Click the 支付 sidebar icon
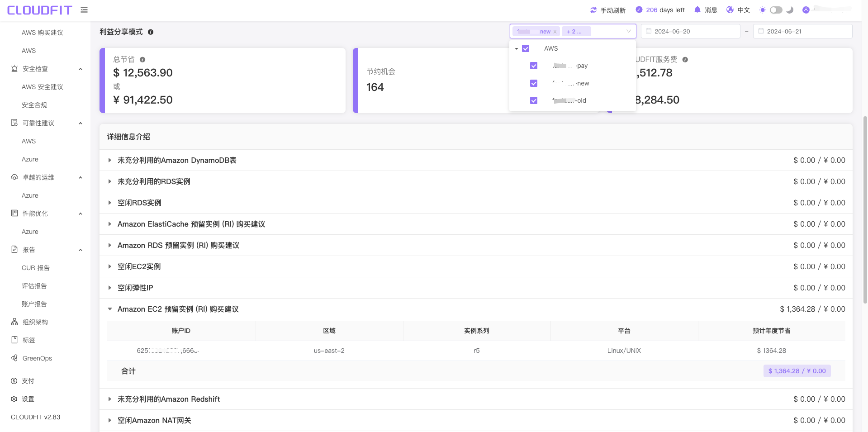This screenshot has width=868, height=432. click(x=14, y=381)
